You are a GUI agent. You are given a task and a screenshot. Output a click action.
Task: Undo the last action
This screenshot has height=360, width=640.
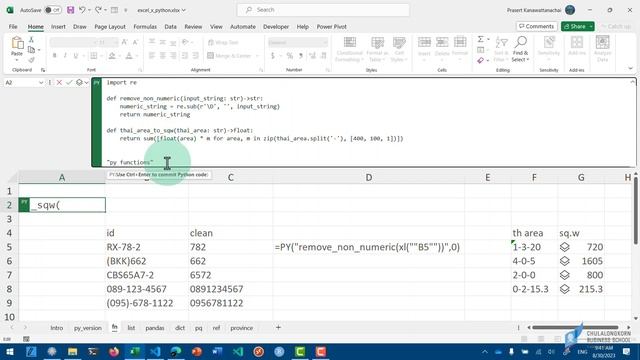[x=82, y=10]
